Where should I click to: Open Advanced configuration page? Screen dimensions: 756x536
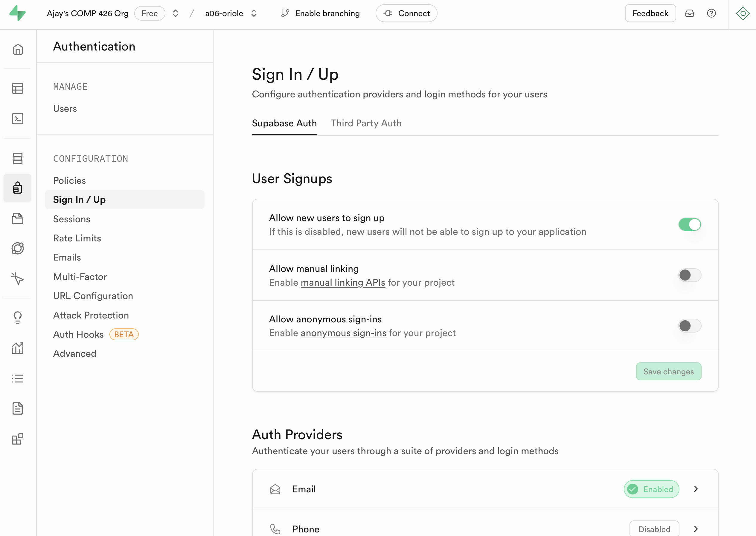[75, 354]
